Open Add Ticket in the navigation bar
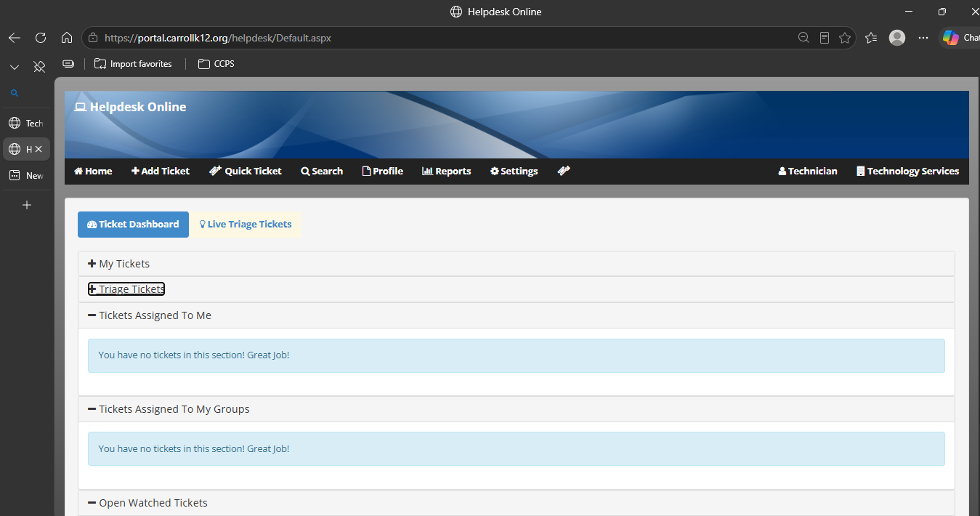Image resolution: width=980 pixels, height=516 pixels. click(x=161, y=172)
